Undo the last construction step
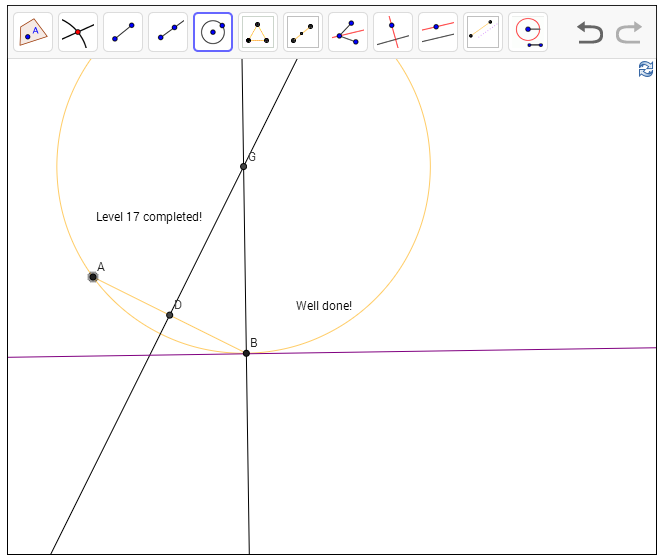664x558 pixels. [x=590, y=33]
